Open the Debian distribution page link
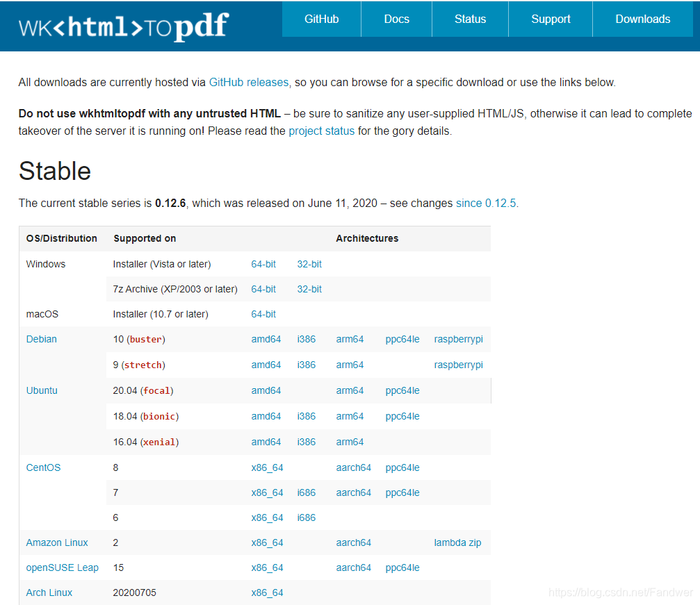This screenshot has height=605, width=700. pyautogui.click(x=41, y=339)
